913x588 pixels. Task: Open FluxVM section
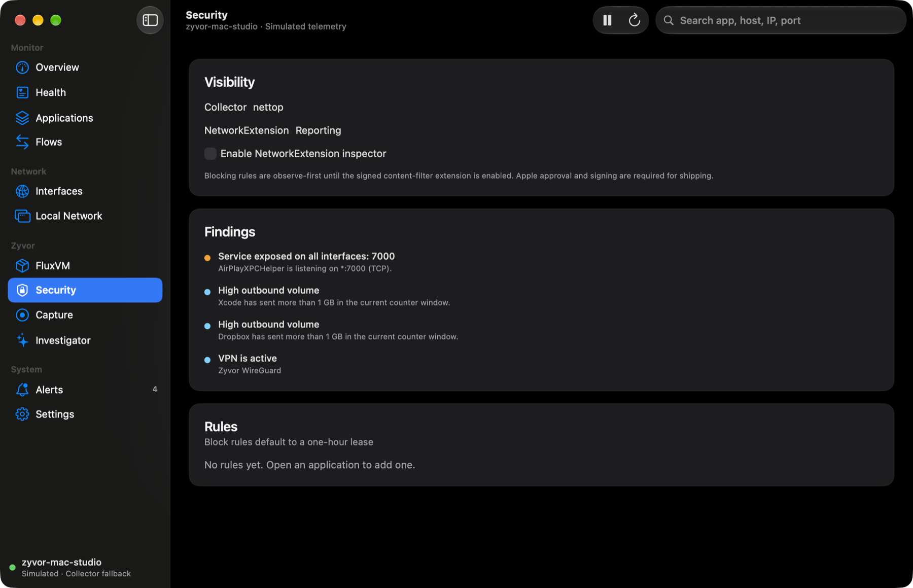pos(85,266)
